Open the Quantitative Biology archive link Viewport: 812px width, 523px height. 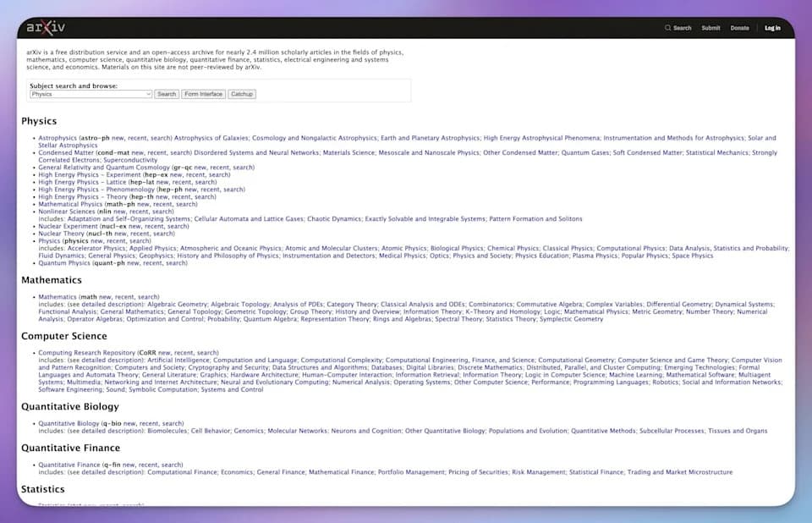click(x=69, y=423)
